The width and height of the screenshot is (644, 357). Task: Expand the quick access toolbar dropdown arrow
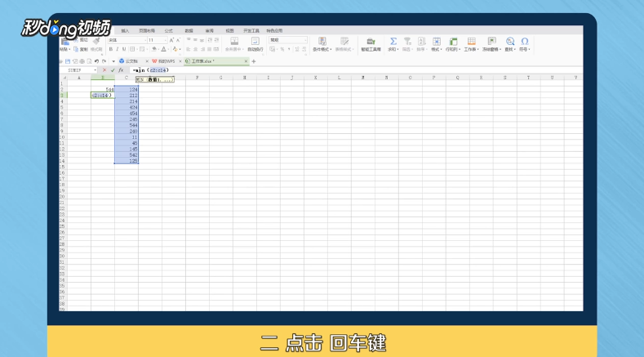pyautogui.click(x=113, y=61)
